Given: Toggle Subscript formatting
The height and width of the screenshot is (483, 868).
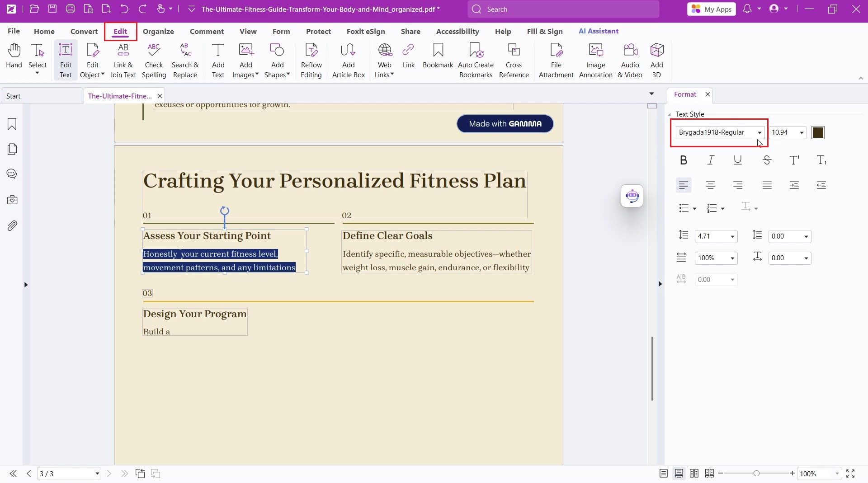Looking at the screenshot, I should [x=821, y=160].
